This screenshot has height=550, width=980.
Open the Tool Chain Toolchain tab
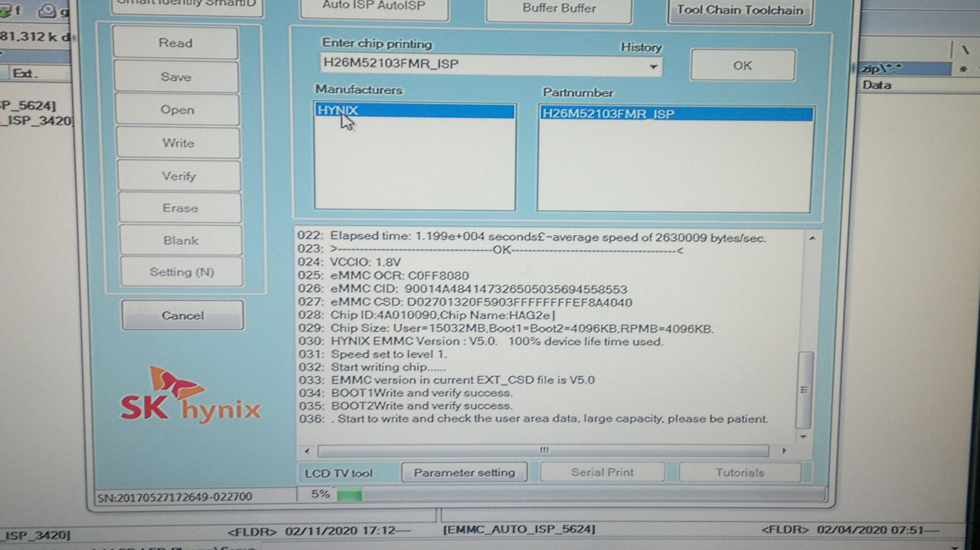coord(740,11)
